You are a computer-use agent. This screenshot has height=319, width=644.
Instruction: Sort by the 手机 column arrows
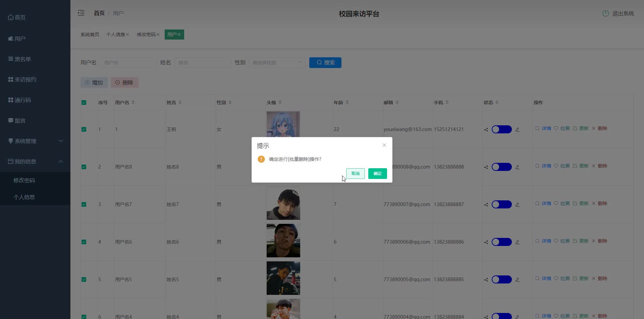(447, 103)
